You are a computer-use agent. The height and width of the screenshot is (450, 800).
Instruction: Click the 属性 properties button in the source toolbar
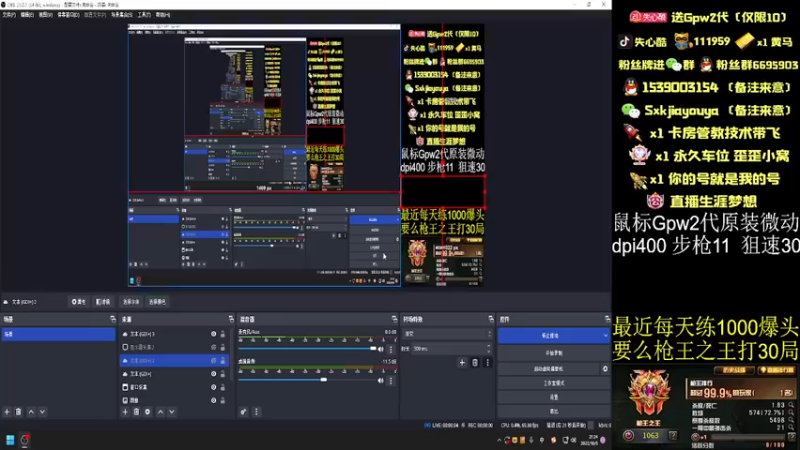pyautogui.click(x=78, y=302)
